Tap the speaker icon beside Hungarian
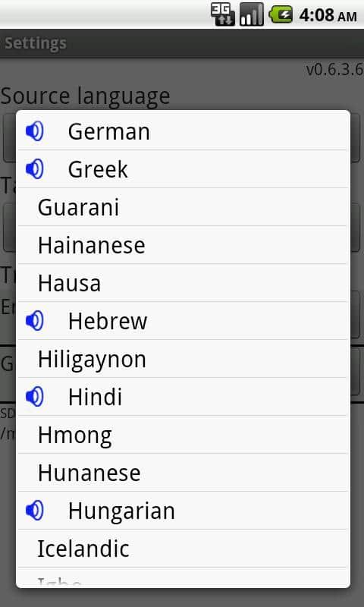364x607 pixels. (34, 511)
